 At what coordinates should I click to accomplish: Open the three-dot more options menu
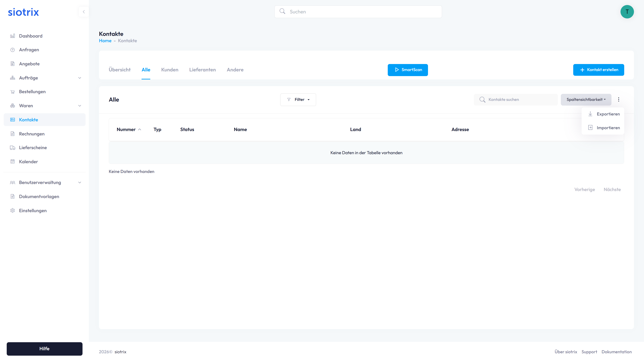click(619, 99)
